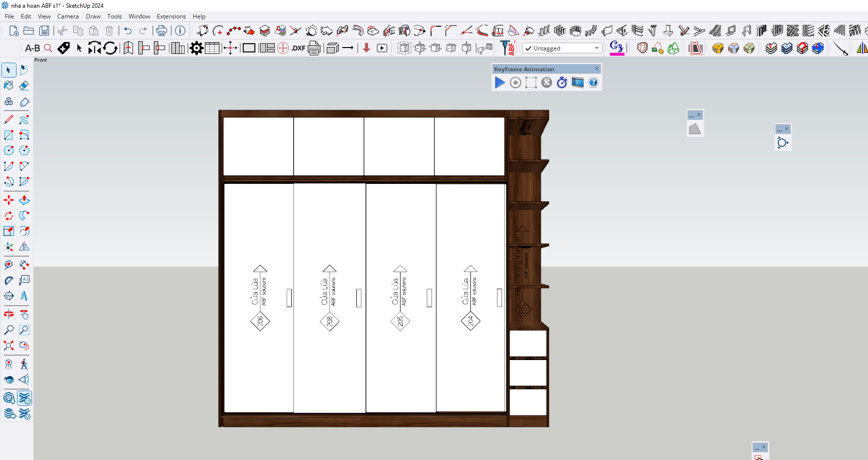Viewport: 868px width, 460px height.
Task: Close the Keyframe Animation panel
Action: point(597,69)
